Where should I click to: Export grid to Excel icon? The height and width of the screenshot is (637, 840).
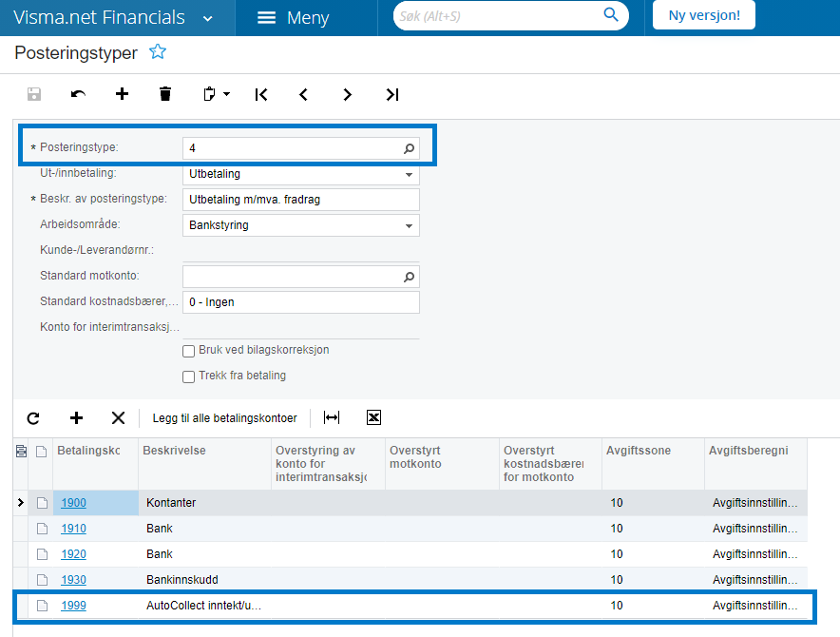[374, 417]
